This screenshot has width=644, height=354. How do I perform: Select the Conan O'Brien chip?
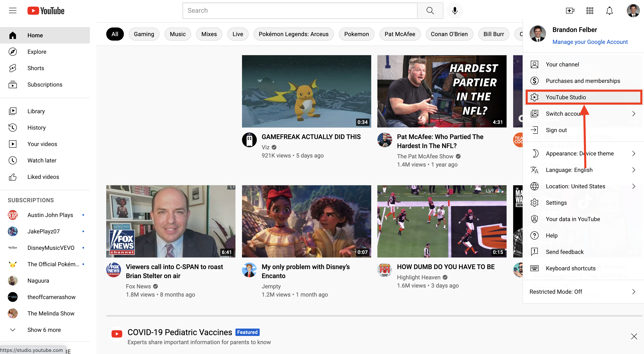point(449,34)
